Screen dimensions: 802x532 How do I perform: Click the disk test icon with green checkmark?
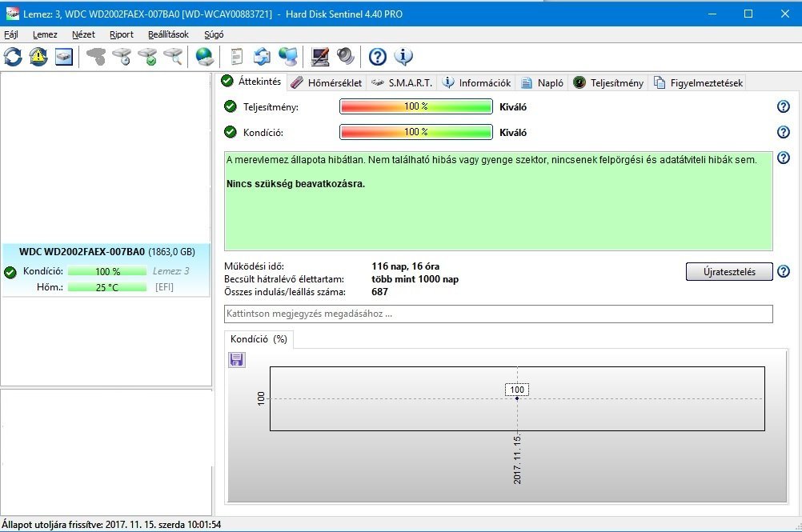click(x=148, y=56)
